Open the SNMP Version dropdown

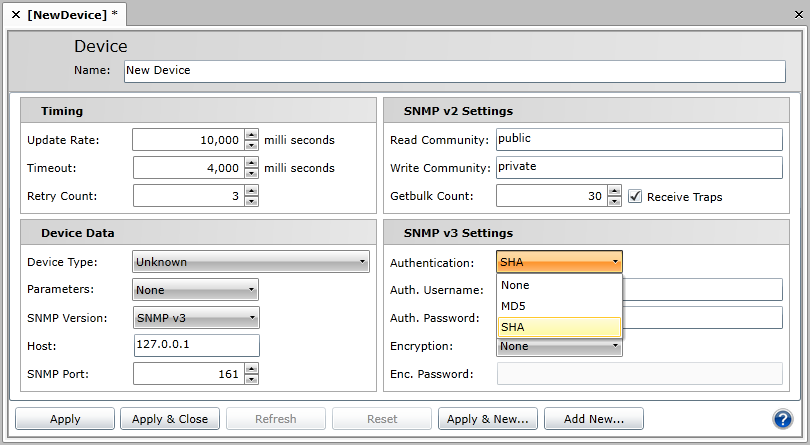coord(195,318)
